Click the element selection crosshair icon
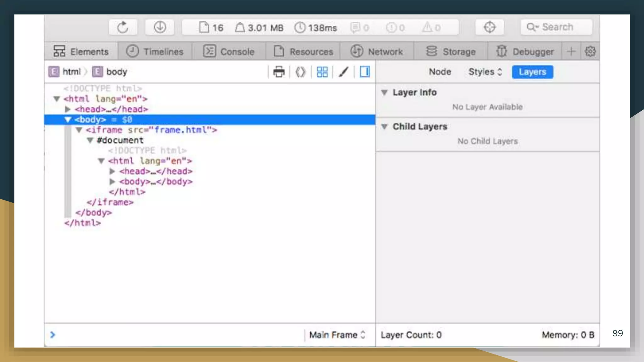The height and width of the screenshot is (362, 644). (489, 27)
